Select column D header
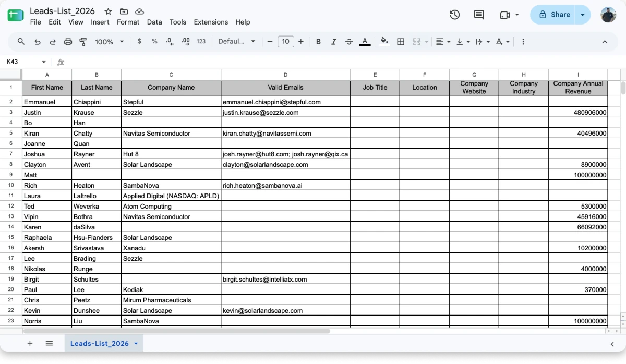Screen dimensions: 626x364 point(285,75)
